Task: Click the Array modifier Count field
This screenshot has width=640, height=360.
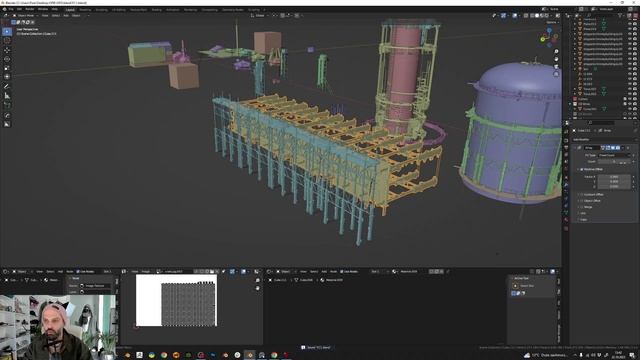Action: (x=614, y=162)
